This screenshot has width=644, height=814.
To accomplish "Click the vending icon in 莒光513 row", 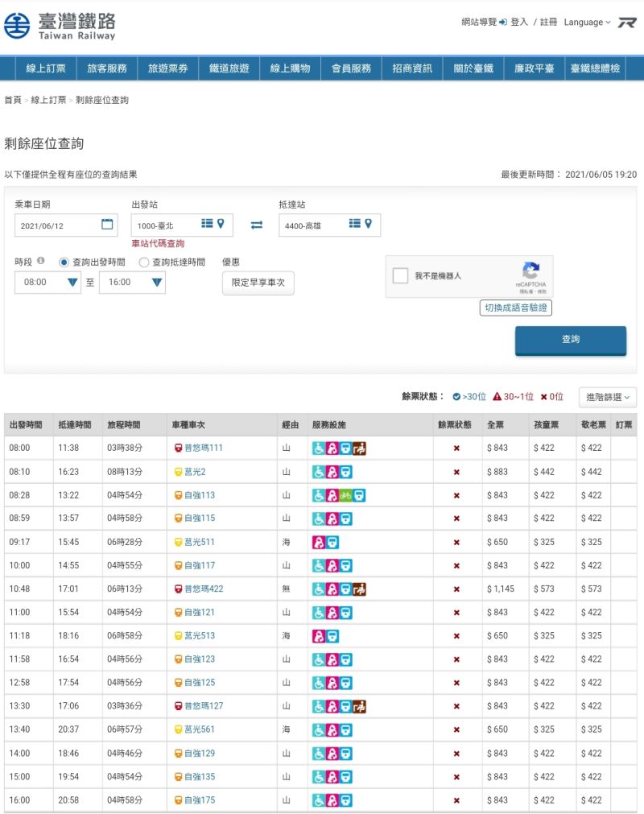I will pos(332,636).
